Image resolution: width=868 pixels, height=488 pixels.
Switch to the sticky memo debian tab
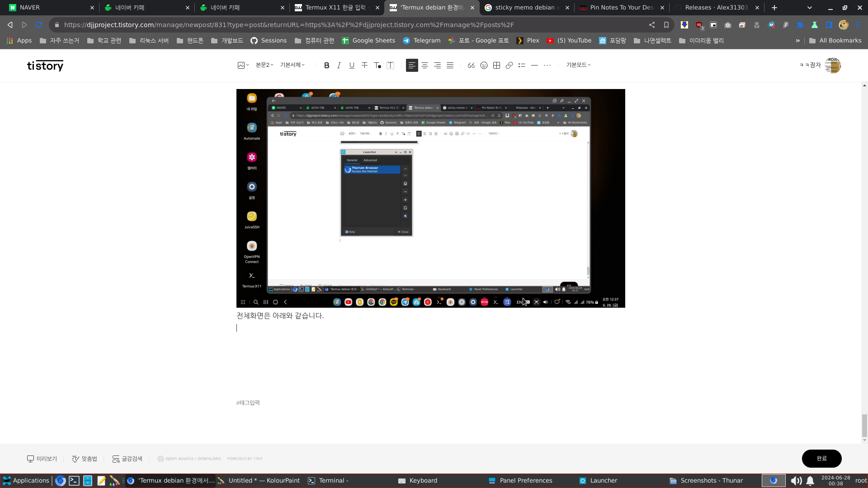[x=524, y=8]
